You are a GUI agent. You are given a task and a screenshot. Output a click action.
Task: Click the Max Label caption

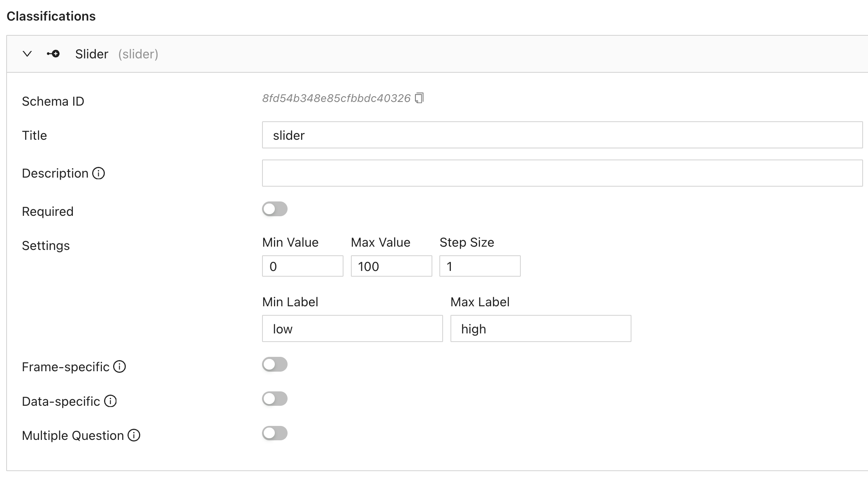click(480, 302)
